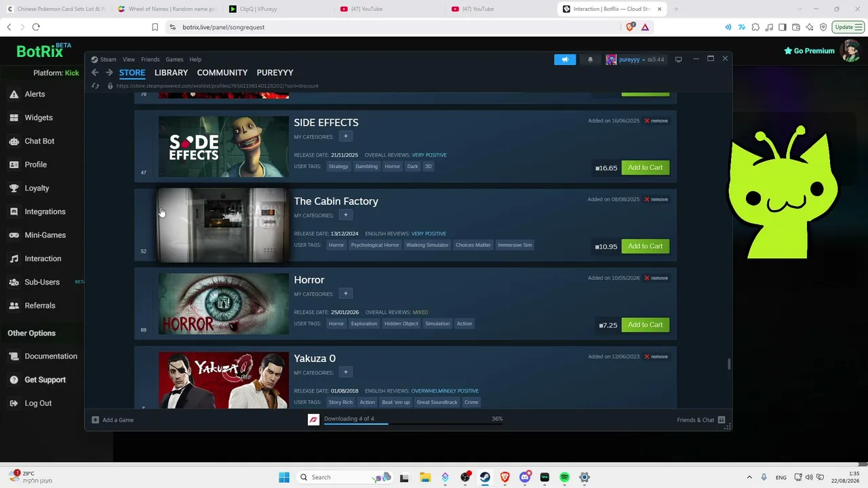Click the Hidden Object tag

click(401, 323)
